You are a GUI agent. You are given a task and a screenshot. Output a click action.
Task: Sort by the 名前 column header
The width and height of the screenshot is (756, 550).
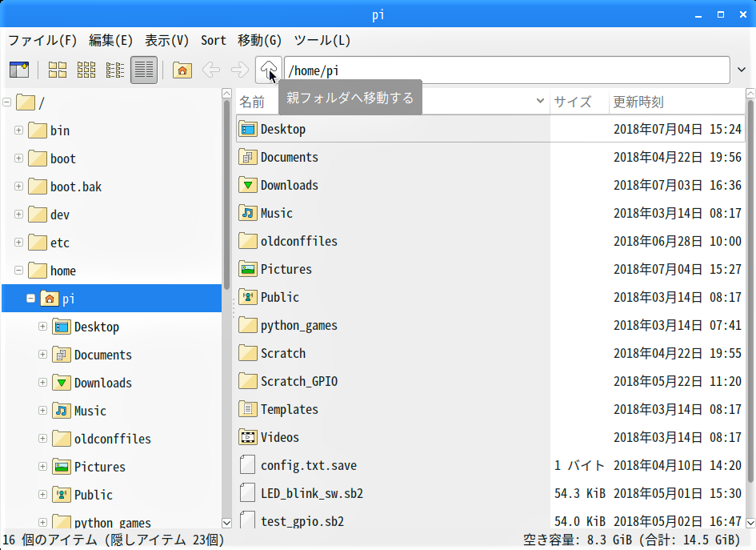252,102
